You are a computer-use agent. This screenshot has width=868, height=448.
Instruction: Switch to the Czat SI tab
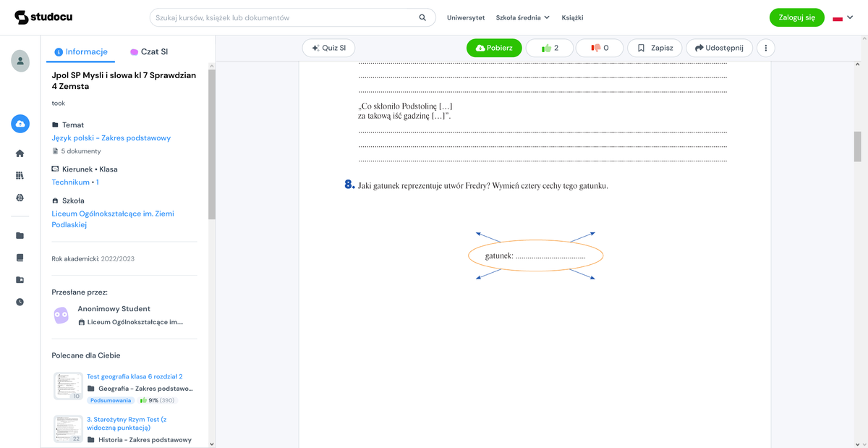[x=149, y=52]
